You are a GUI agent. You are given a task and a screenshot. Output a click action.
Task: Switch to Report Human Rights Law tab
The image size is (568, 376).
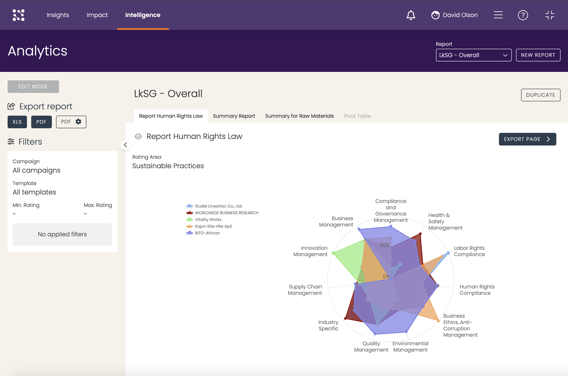(x=171, y=116)
